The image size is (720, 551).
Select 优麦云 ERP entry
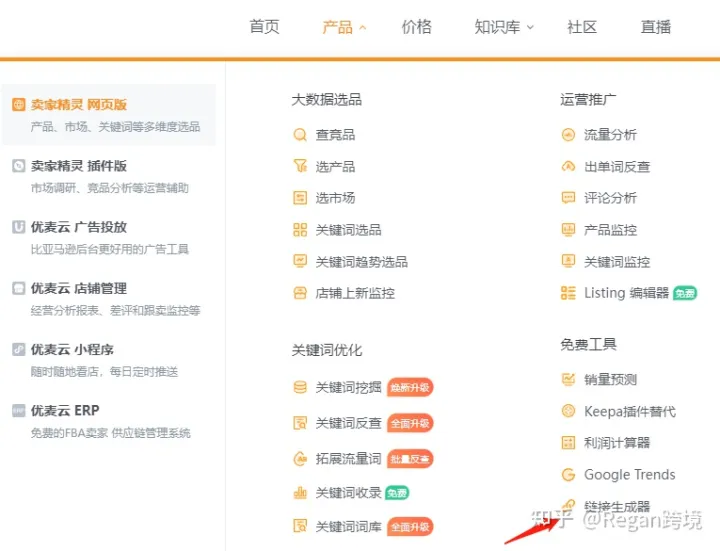click(109, 421)
